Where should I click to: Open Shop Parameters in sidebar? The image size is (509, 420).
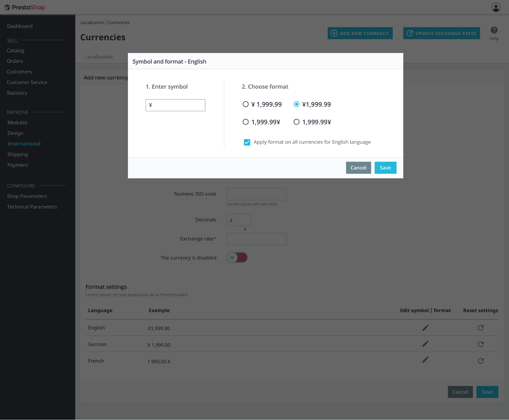pos(27,196)
